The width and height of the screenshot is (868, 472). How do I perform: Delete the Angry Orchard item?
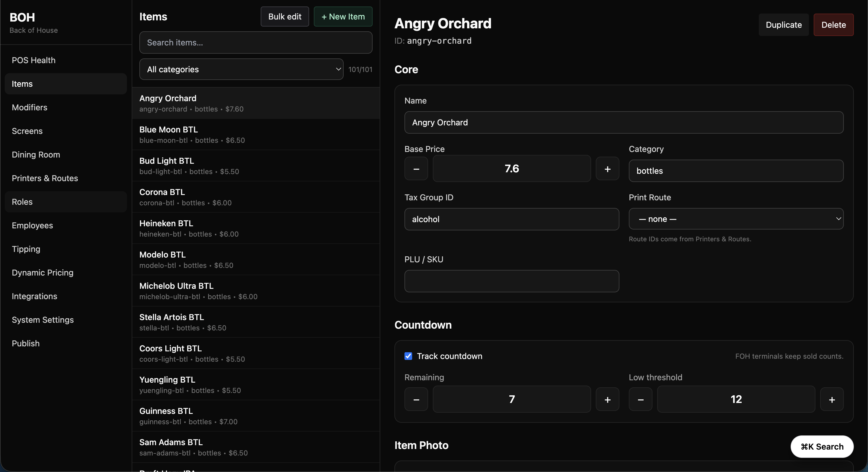(833, 25)
